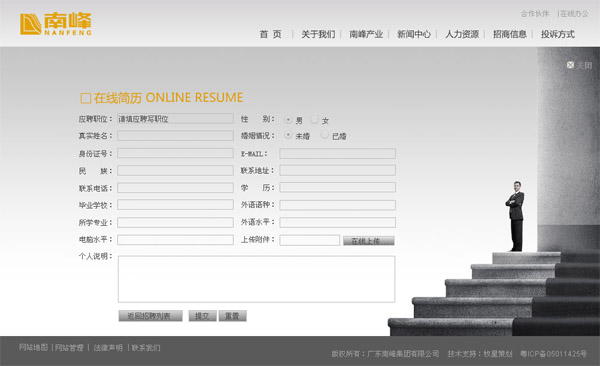Open the 法律声明 footer link

click(108, 348)
